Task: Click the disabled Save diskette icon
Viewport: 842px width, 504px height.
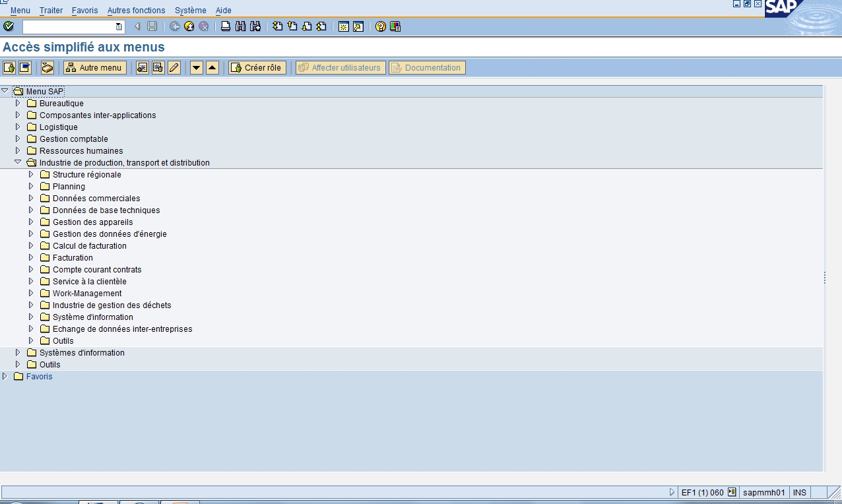Action: pos(152,26)
